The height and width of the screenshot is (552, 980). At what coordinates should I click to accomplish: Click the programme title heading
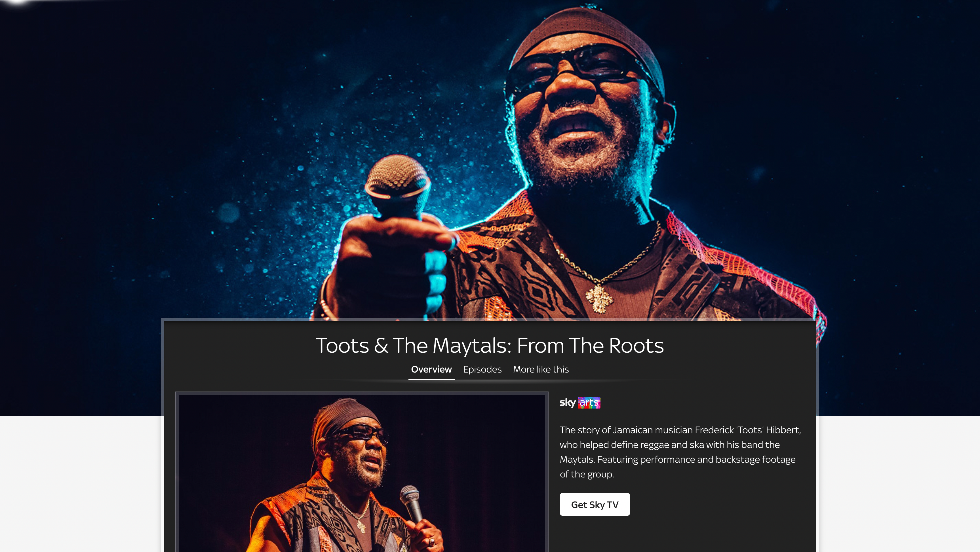(490, 346)
